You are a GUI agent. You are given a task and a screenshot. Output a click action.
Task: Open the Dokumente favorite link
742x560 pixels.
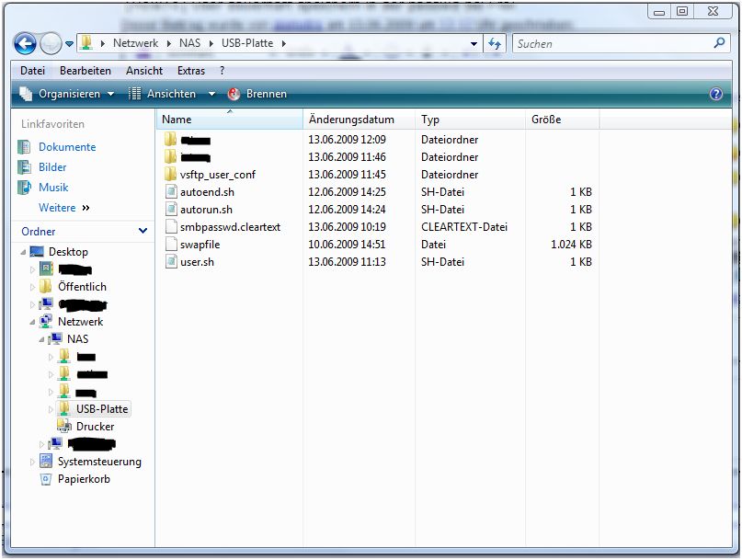coord(66,147)
